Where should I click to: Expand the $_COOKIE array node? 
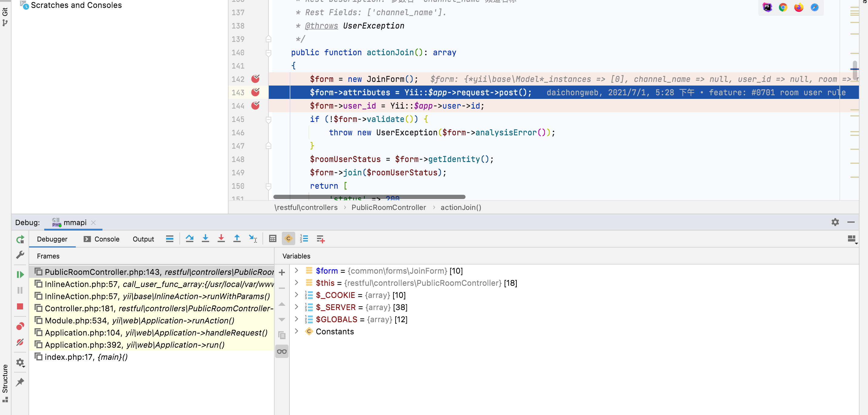pos(296,295)
